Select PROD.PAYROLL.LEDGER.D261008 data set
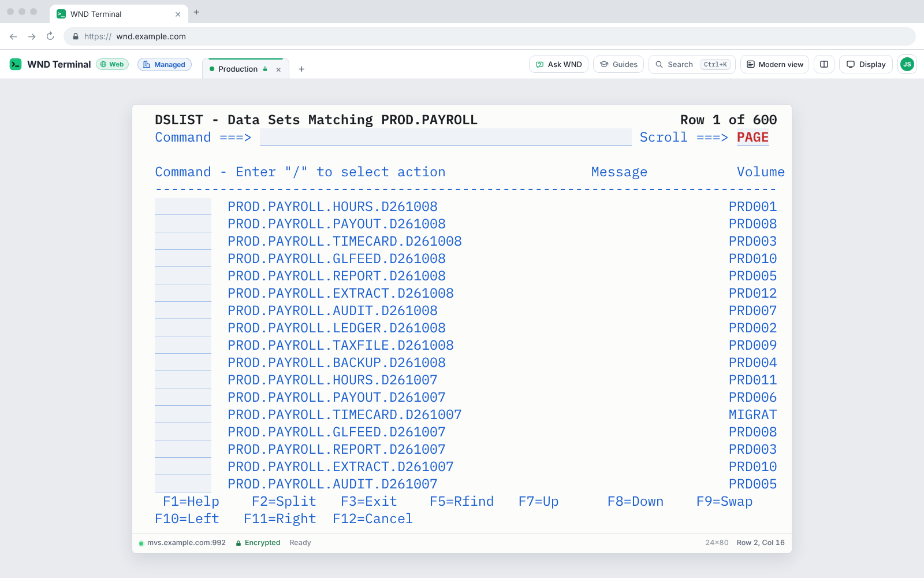 337,328
